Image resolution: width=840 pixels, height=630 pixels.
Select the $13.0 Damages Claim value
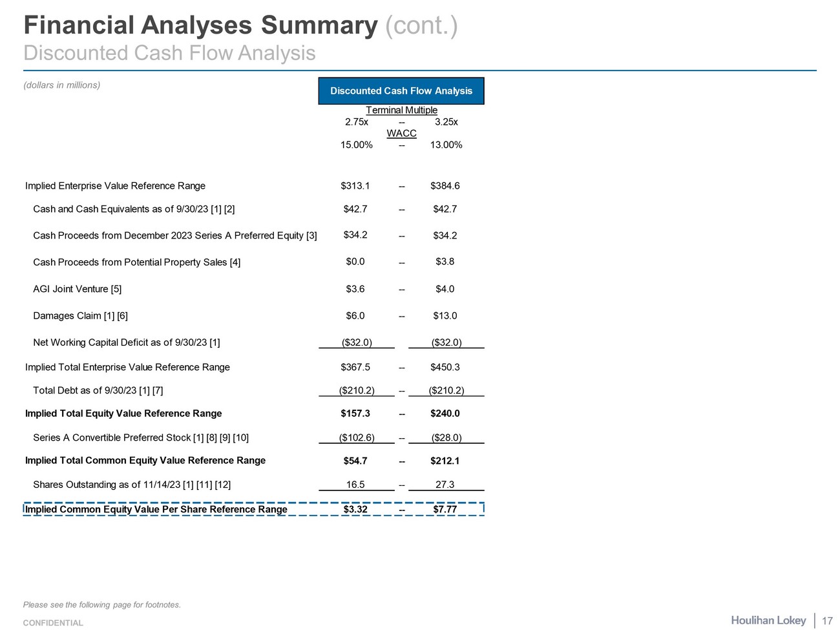pos(445,316)
